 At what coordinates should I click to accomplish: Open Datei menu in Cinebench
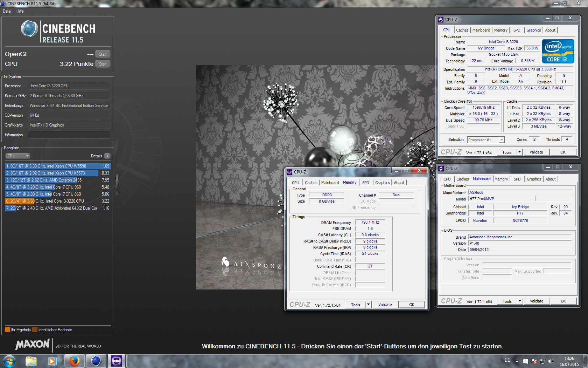pyautogui.click(x=7, y=11)
